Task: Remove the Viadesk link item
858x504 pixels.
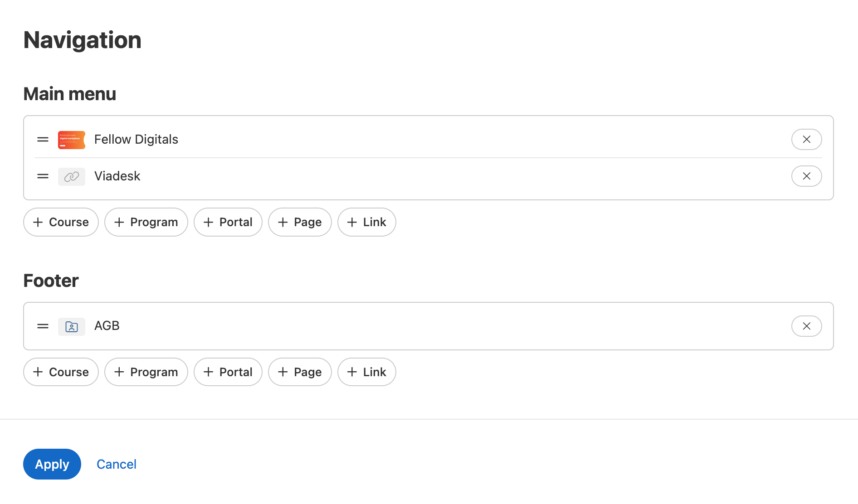Action: 806,176
